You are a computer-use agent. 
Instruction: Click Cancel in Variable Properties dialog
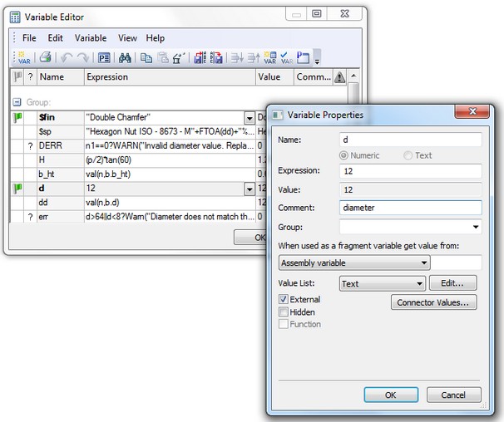coord(453,395)
